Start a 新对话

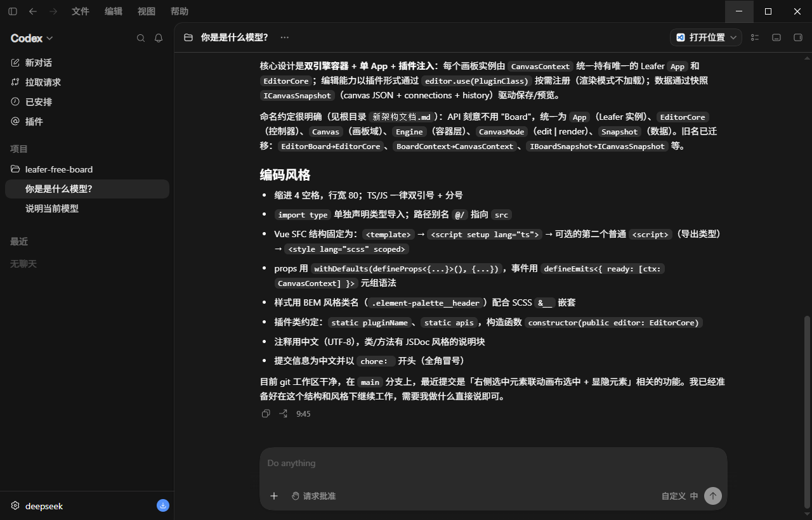(87, 63)
